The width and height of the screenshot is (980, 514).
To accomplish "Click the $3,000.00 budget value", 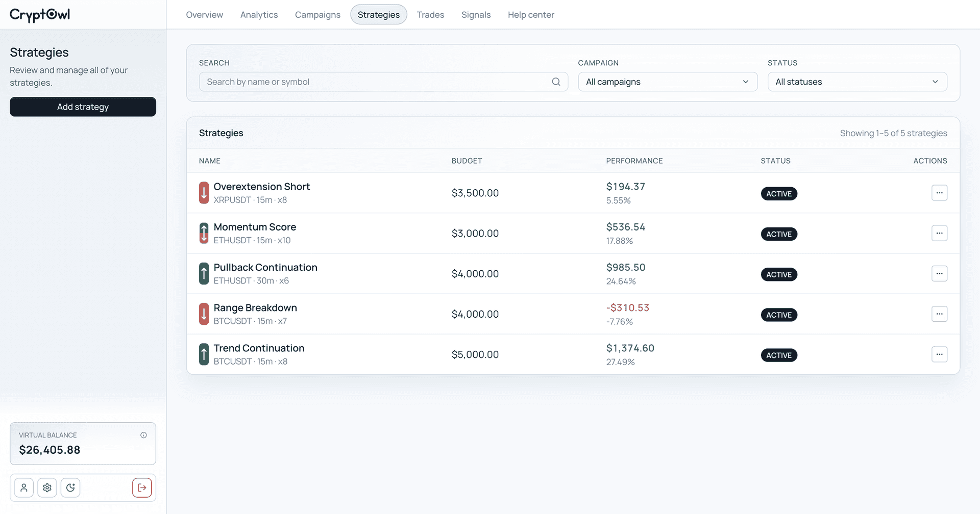I will click(x=475, y=233).
